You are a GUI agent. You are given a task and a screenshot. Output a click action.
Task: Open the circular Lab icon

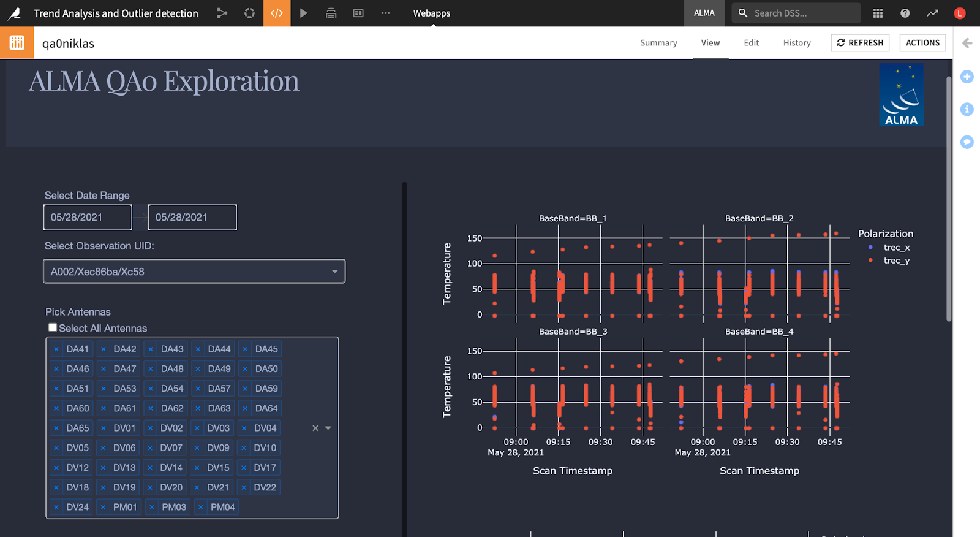249,13
